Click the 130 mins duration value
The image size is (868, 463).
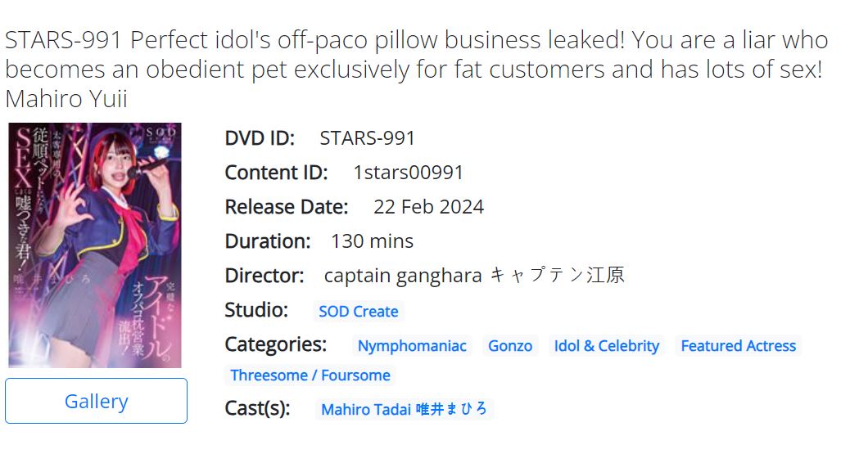click(x=372, y=241)
